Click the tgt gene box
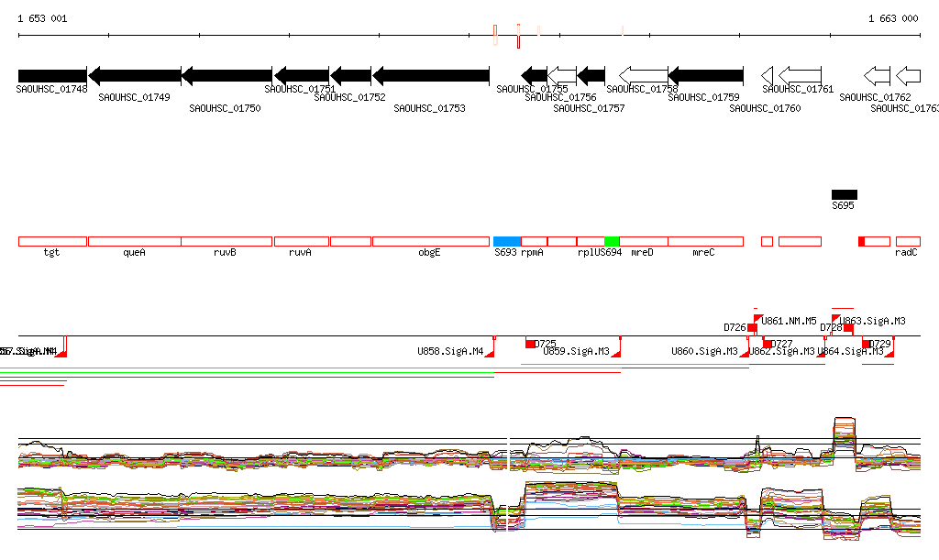939x560 pixels. click(x=52, y=242)
